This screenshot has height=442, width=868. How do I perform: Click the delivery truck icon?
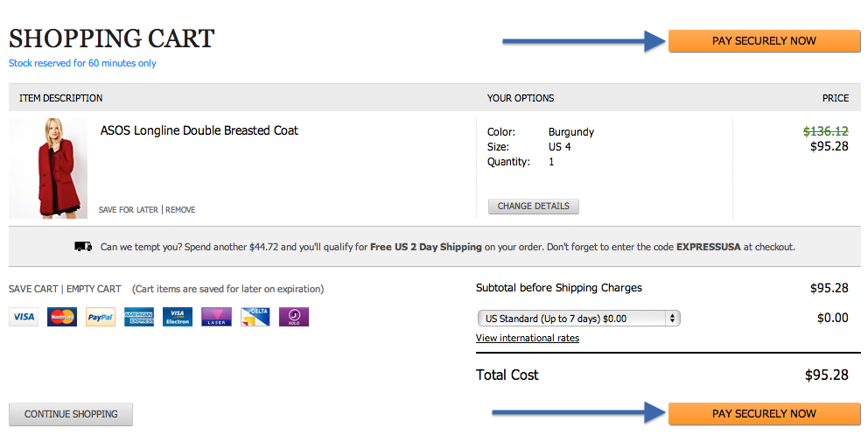pyautogui.click(x=84, y=247)
